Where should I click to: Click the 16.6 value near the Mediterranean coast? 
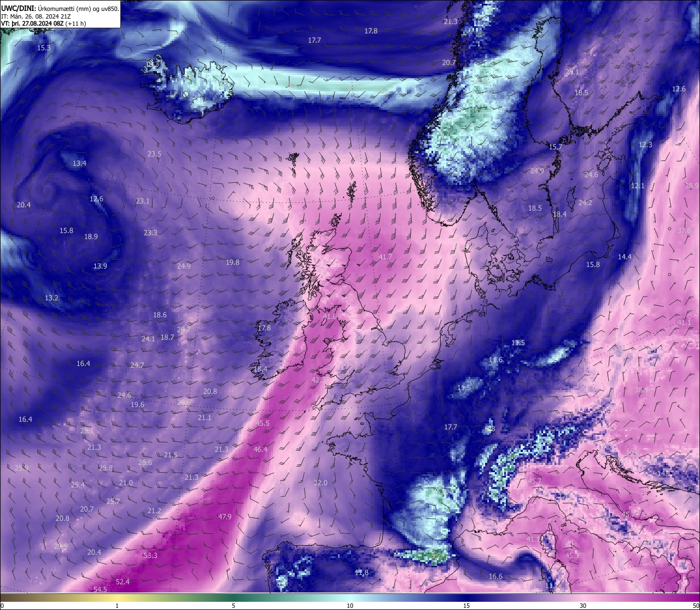pyautogui.click(x=495, y=577)
